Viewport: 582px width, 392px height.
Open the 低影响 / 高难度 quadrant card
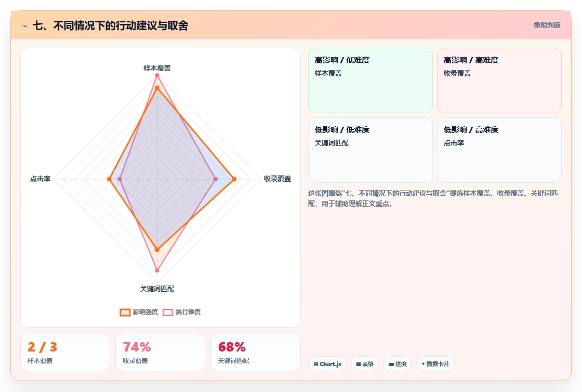coord(499,150)
